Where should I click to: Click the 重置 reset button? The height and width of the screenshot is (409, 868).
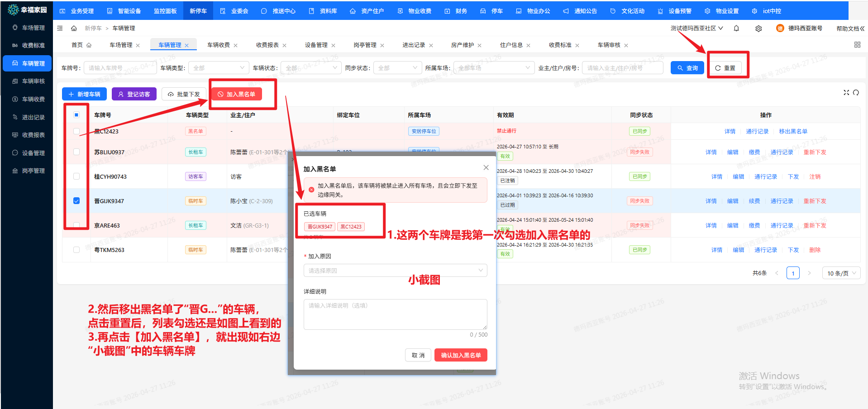(x=725, y=68)
